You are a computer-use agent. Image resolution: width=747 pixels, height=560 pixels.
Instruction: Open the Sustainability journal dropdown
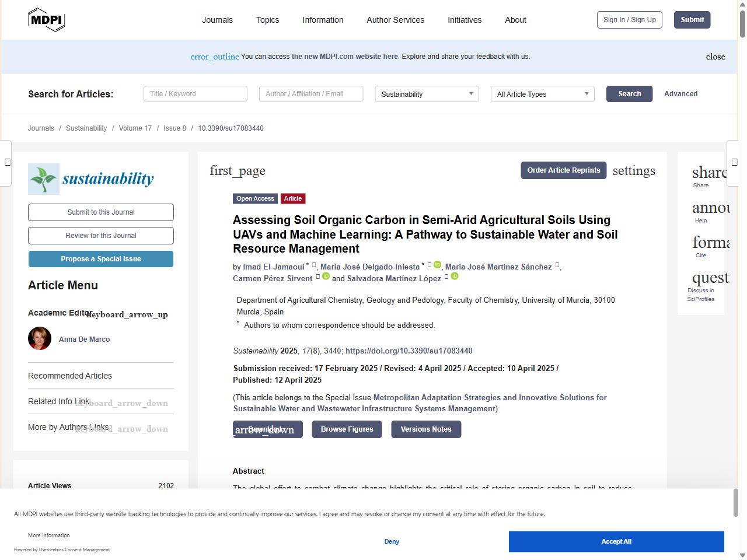point(427,94)
